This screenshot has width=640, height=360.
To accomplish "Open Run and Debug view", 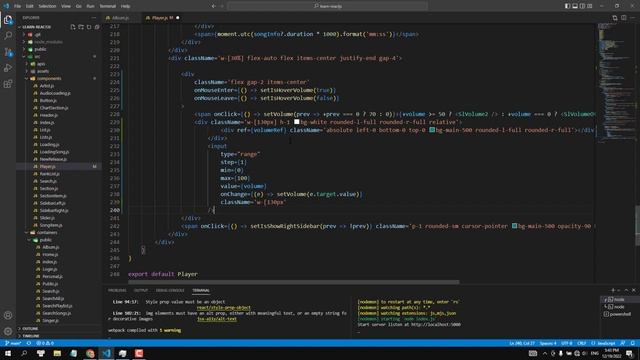I will 8,68.
